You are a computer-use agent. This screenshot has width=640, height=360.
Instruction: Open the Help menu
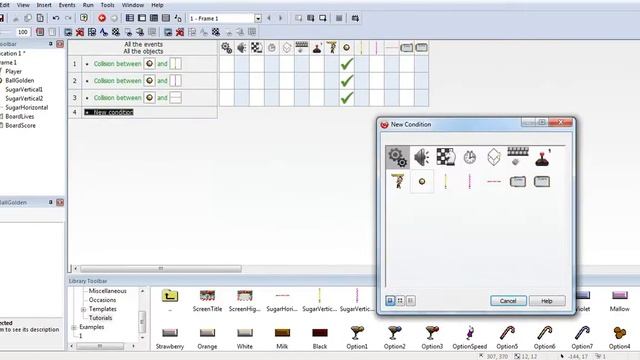tap(157, 5)
